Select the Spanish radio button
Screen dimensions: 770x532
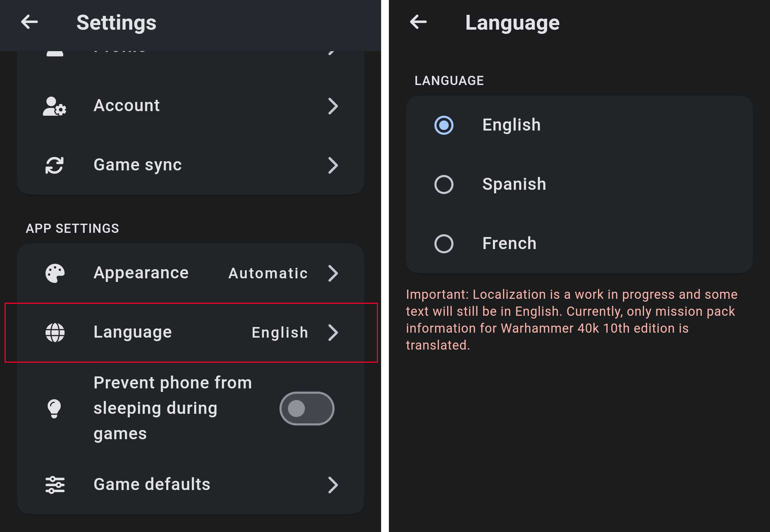[444, 184]
